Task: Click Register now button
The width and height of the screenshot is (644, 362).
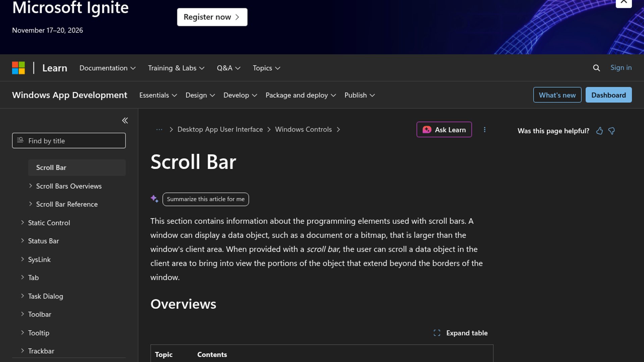Action: pyautogui.click(x=212, y=17)
